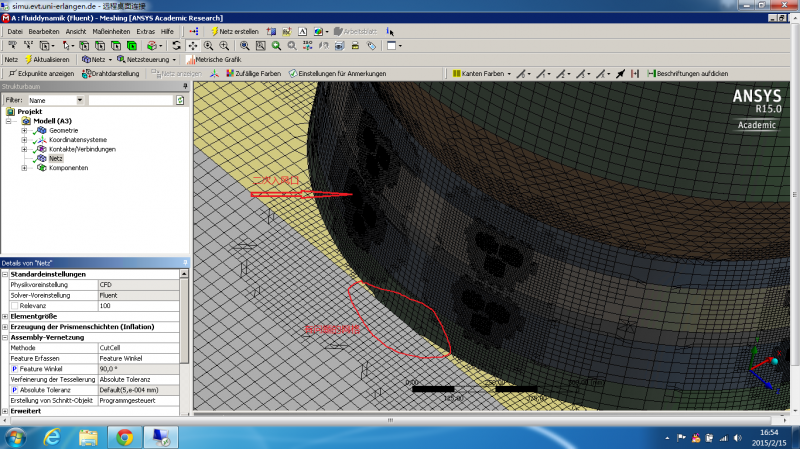Enable Zufällige Farben random colors
The width and height of the screenshot is (800, 449).
pyautogui.click(x=253, y=73)
